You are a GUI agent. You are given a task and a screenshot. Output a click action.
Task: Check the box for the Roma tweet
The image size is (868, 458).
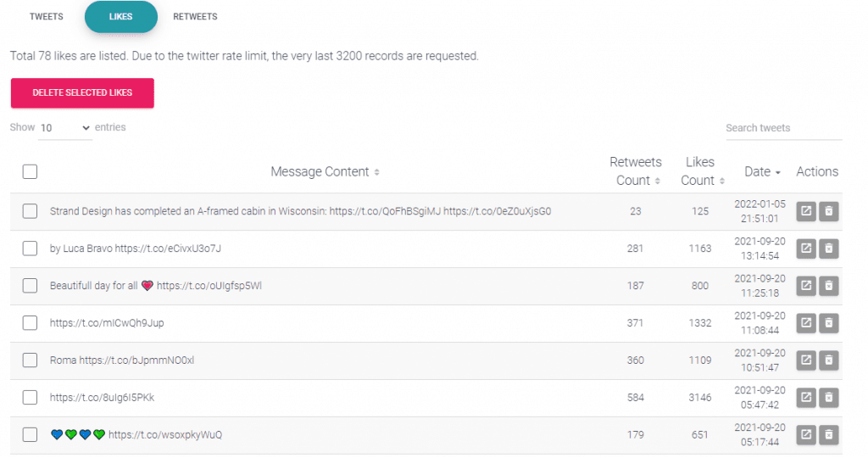coord(30,360)
